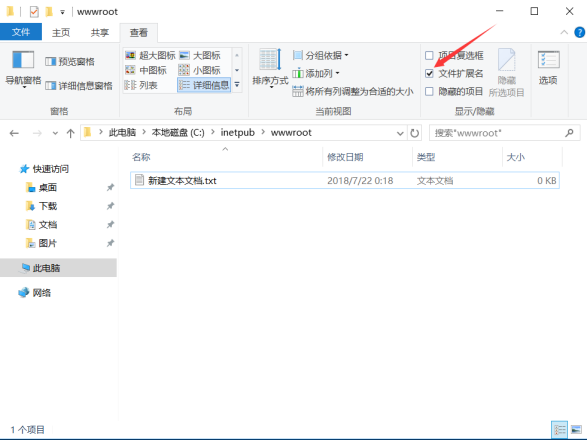Viewport: 587px width, 440px height.
Task: Uncheck the 文件扩展名 file extensions checkbox
Action: click(x=429, y=73)
